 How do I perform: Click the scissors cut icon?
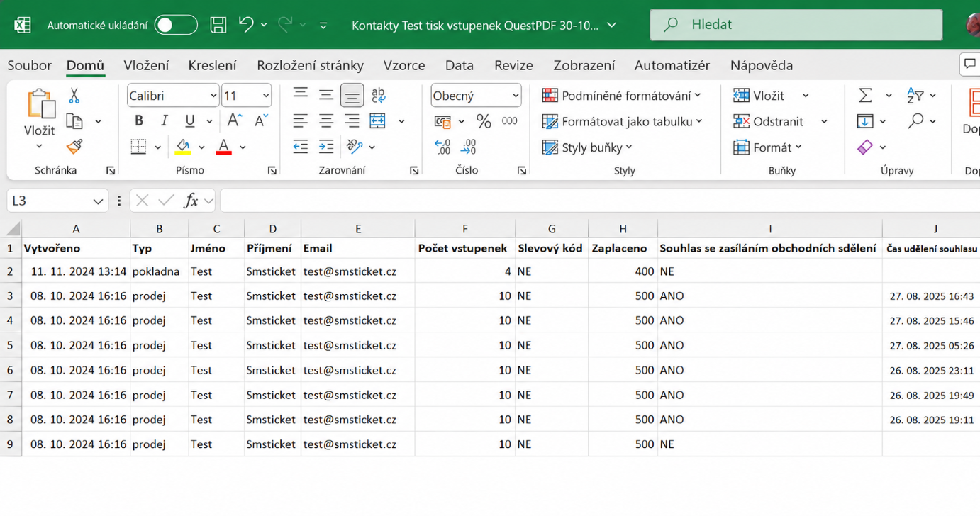click(x=74, y=95)
